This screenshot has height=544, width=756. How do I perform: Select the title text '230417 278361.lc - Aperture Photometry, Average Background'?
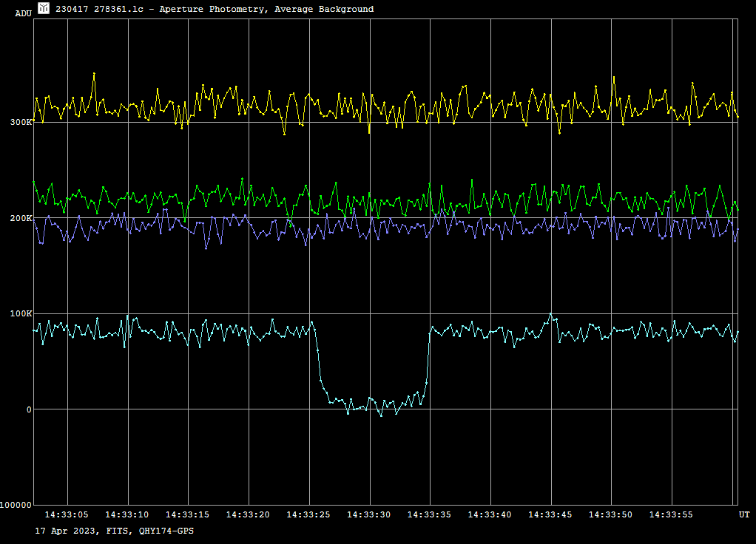pyautogui.click(x=215, y=9)
